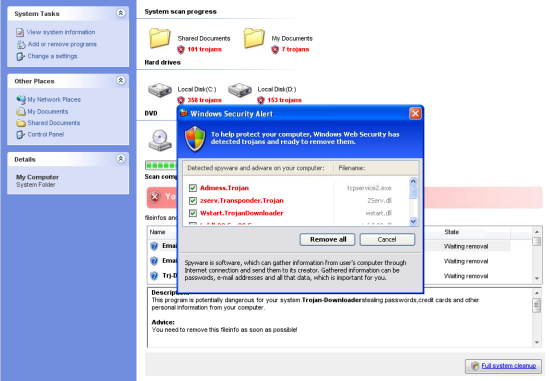550x381 pixels.
Task: Click the My Network Places icon
Action: [21, 100]
